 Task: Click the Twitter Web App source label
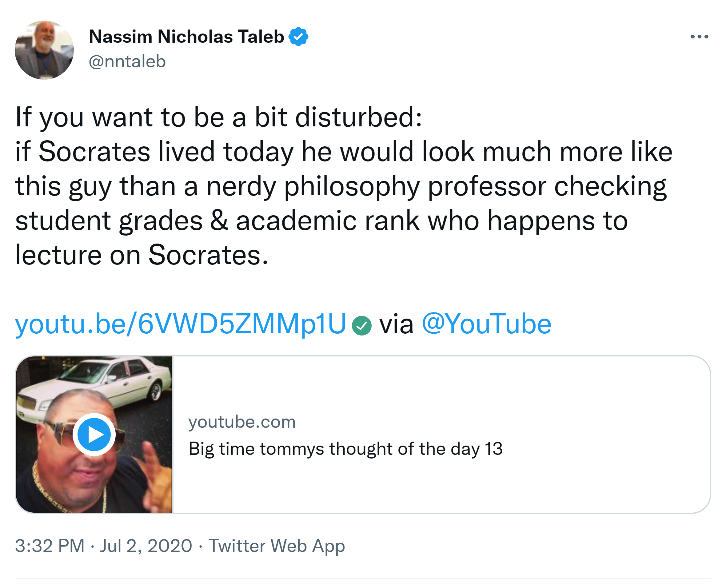tap(277, 546)
